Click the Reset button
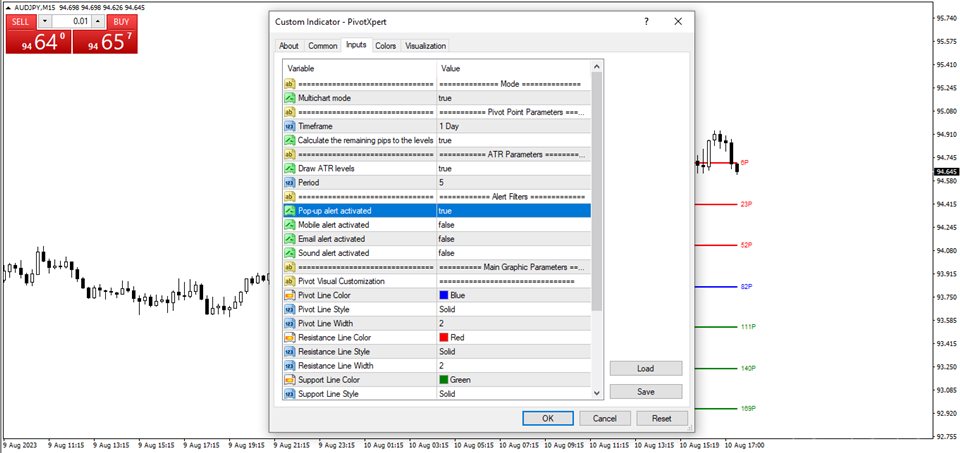Screen dimensions: 960x453 [662, 419]
